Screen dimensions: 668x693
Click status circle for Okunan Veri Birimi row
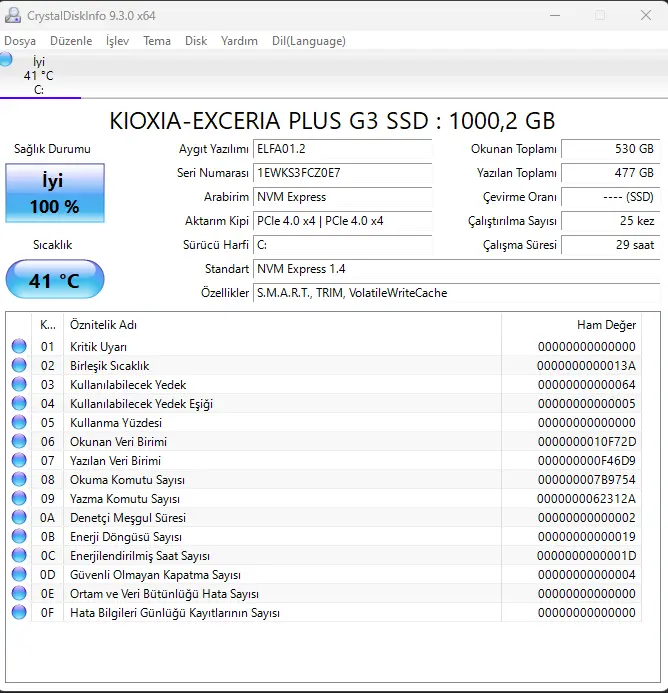point(19,441)
